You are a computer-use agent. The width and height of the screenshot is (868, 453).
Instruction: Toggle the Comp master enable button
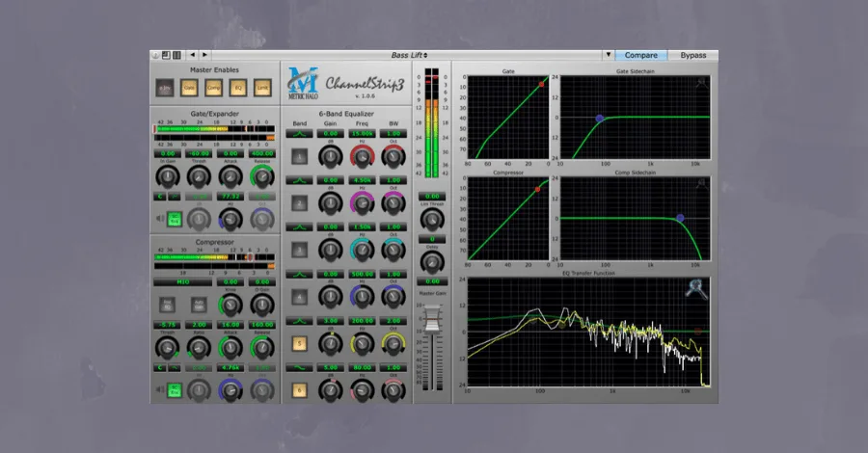pos(214,88)
